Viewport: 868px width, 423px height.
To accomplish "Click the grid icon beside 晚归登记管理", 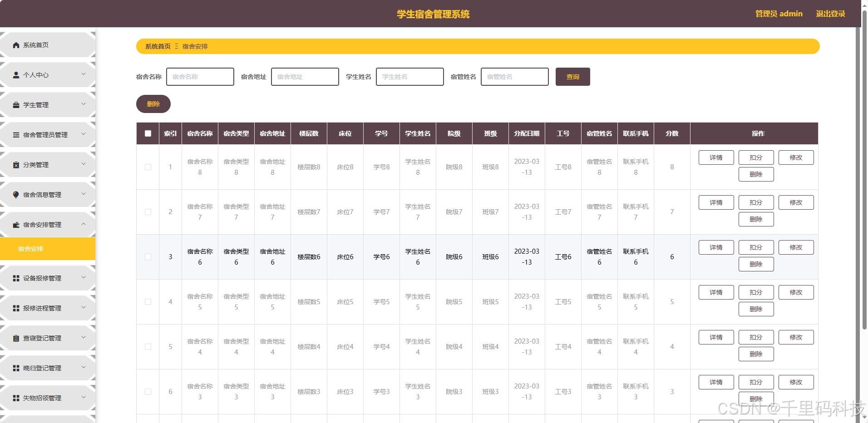I will point(16,368).
